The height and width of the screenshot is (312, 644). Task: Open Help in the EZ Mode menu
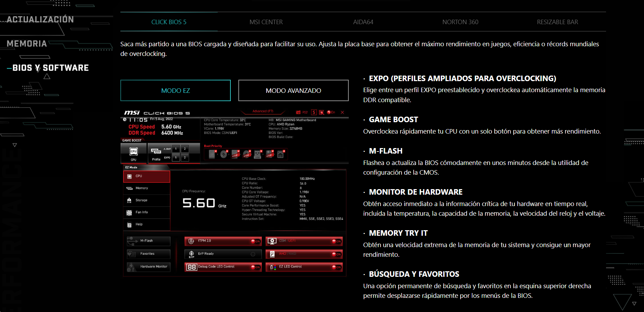click(x=147, y=225)
